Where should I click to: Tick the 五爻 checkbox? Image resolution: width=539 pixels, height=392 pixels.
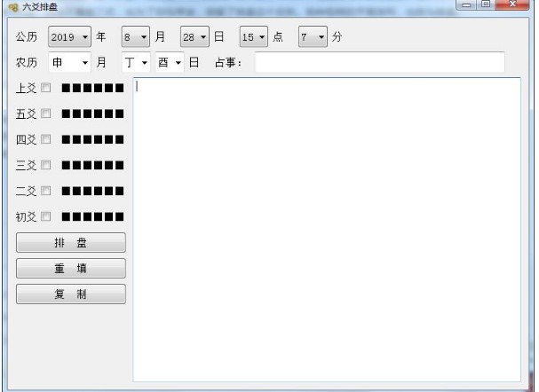45,114
